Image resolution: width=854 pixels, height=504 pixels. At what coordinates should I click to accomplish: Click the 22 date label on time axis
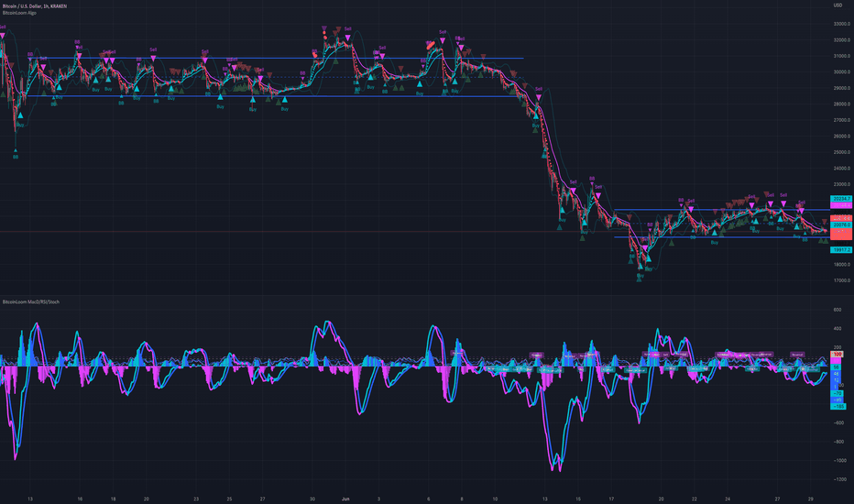click(x=694, y=499)
